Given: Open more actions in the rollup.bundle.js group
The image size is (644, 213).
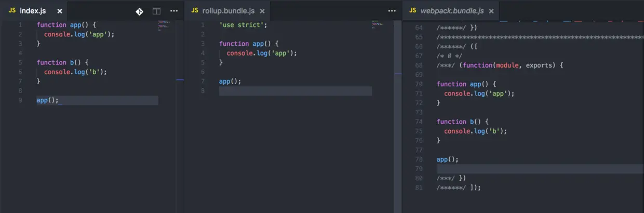Looking at the screenshot, I should coord(392,11).
